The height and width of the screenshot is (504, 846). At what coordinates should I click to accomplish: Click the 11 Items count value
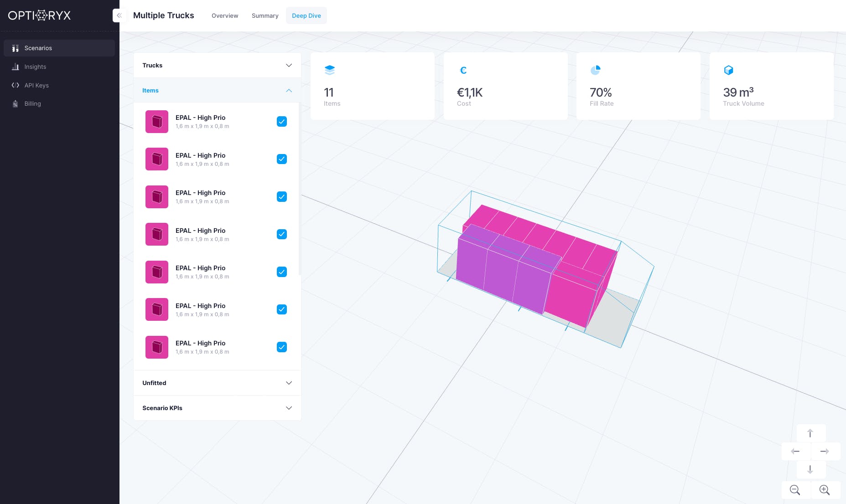pyautogui.click(x=329, y=93)
